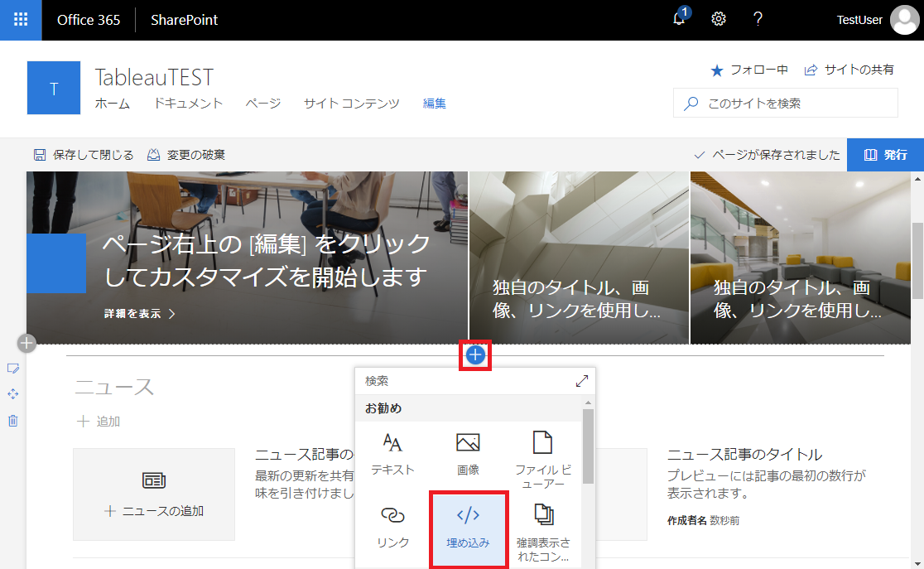Click the search magnifier icon

pos(691,104)
